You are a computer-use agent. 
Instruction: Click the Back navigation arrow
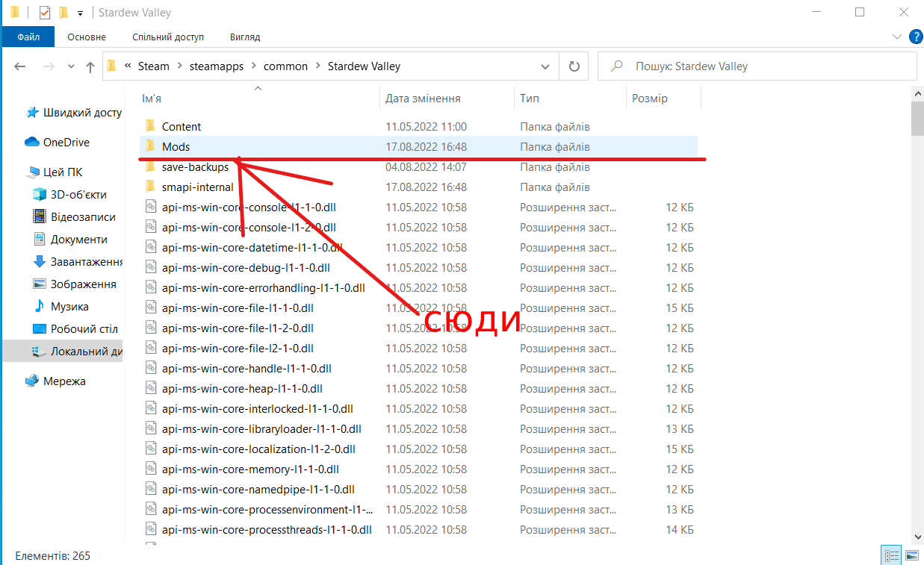[20, 66]
